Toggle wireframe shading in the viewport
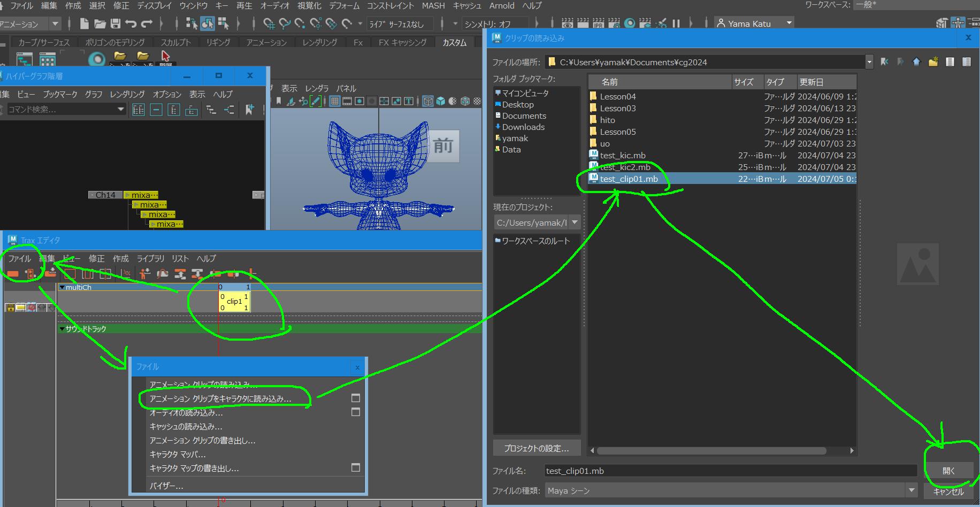The width and height of the screenshot is (980, 507). [428, 101]
